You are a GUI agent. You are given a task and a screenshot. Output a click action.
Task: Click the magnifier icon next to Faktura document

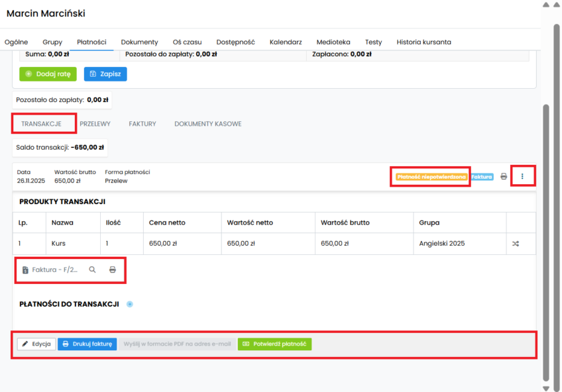92,270
